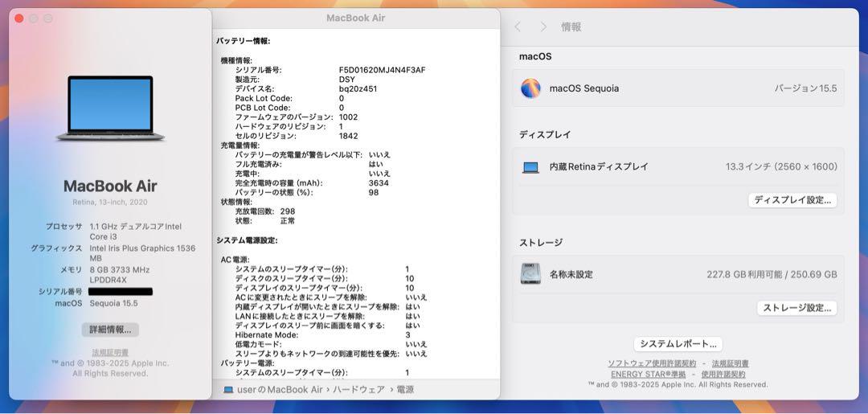Click condition line '状態: 正常'
868x414 pixels.
point(264,220)
